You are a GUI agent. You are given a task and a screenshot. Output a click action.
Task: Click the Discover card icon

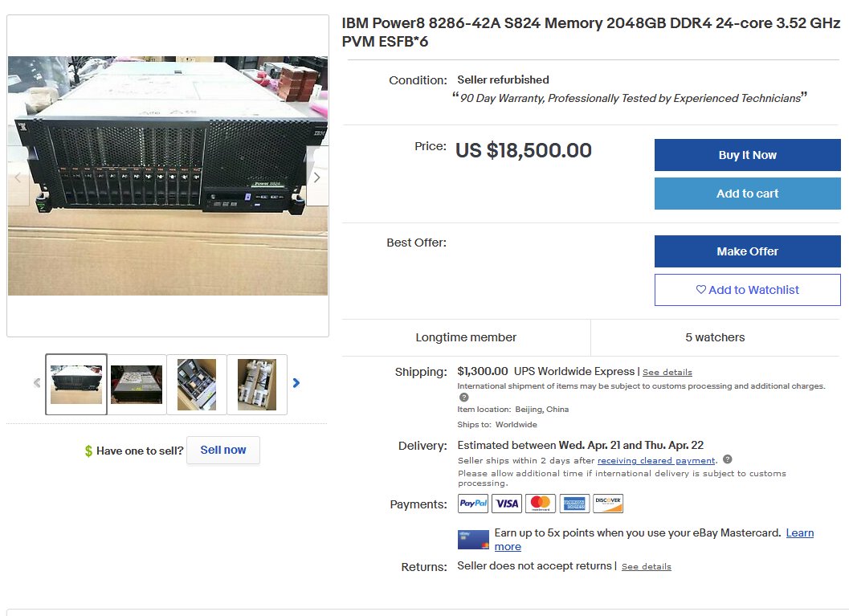(608, 504)
